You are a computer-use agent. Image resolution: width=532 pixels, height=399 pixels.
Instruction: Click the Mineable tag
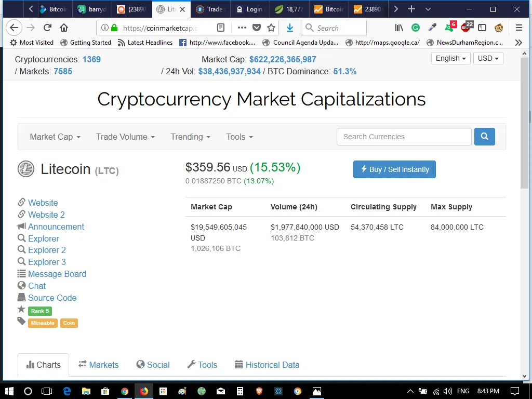(43, 323)
